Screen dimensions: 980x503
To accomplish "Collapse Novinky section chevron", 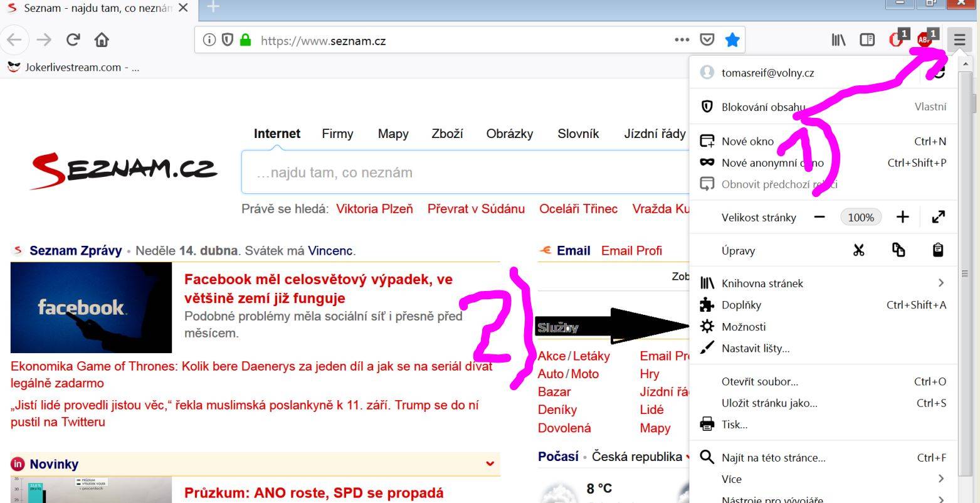I will (490, 464).
